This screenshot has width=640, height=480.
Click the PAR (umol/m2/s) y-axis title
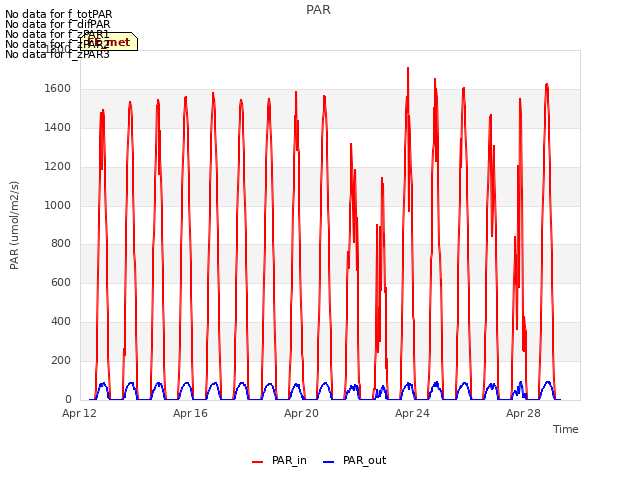(x=14, y=225)
